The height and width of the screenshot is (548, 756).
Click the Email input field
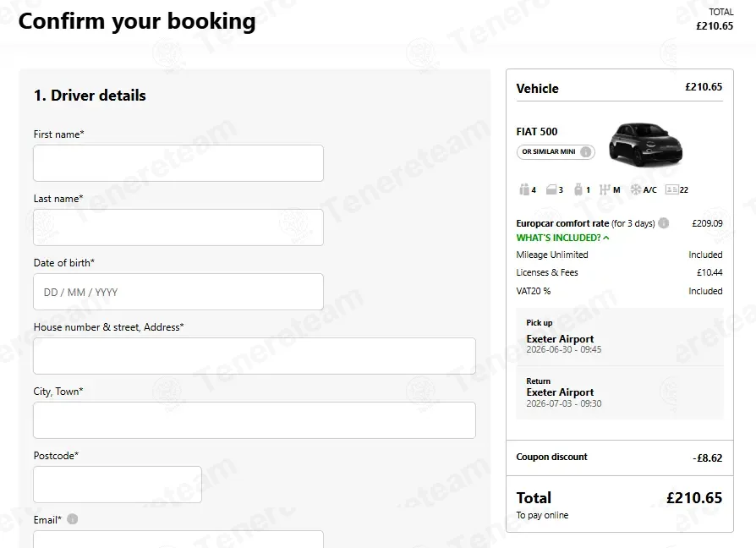point(178,540)
